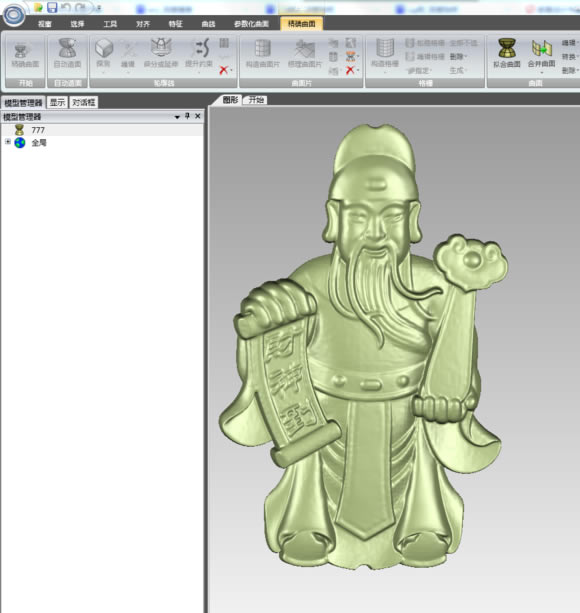Pin the 模型管理器 panel
Image resolution: width=580 pixels, height=613 pixels.
(187, 116)
